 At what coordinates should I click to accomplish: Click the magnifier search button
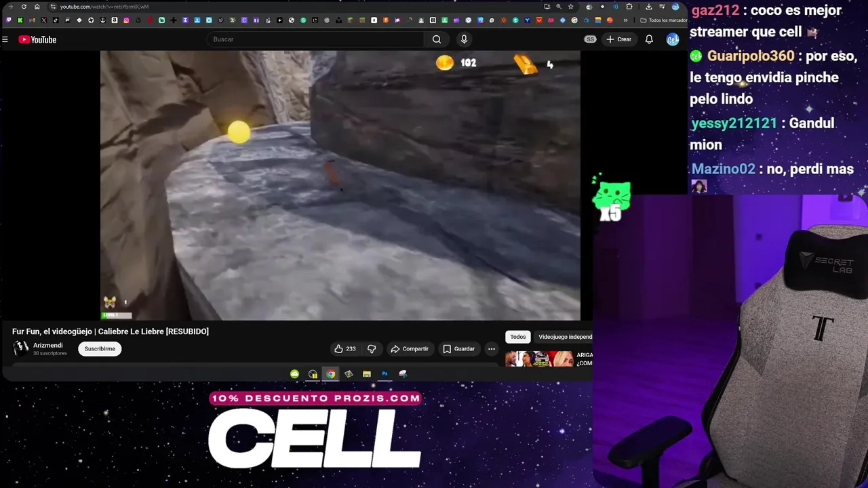pyautogui.click(x=437, y=39)
